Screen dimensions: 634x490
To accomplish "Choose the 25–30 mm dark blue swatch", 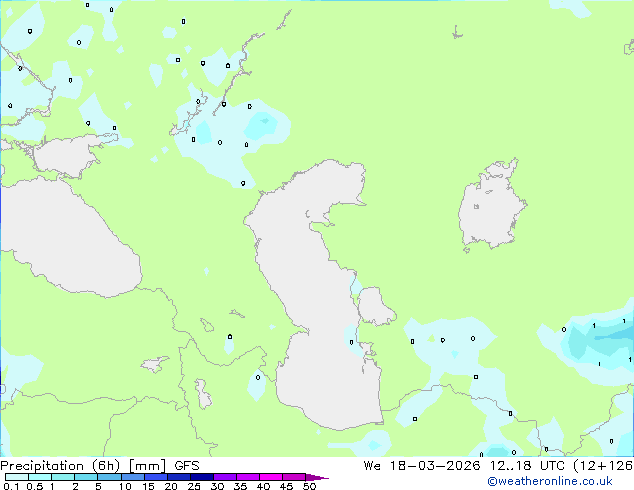I will 202,477.
